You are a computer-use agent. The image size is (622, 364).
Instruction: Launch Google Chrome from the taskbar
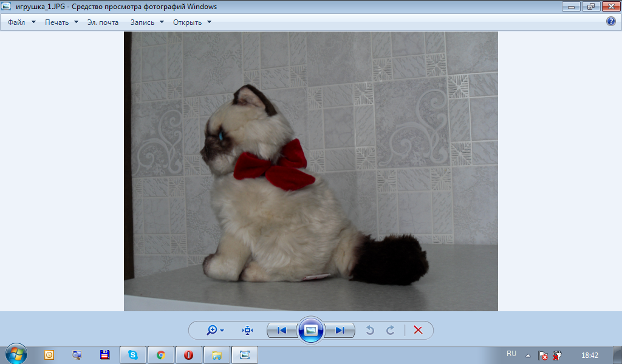[160, 355]
